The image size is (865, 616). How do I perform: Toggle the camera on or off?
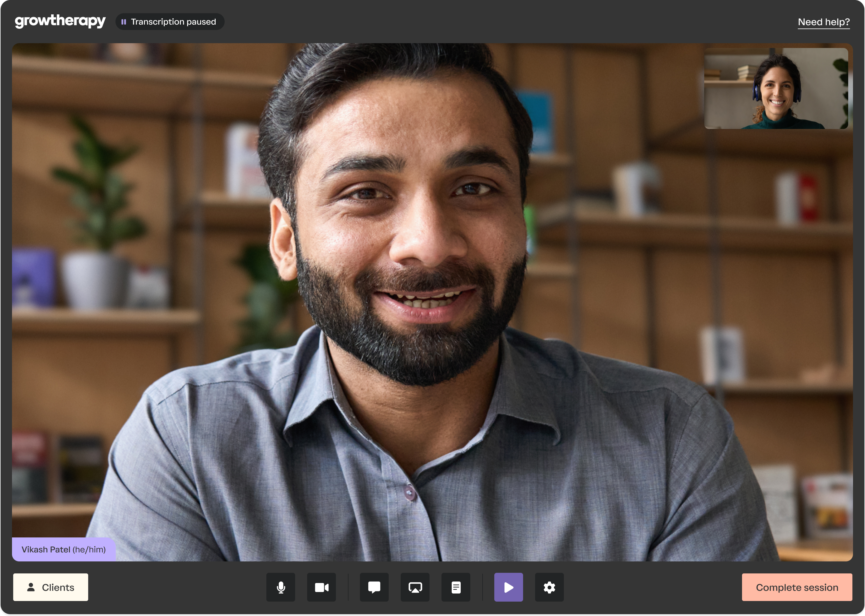[x=322, y=587]
